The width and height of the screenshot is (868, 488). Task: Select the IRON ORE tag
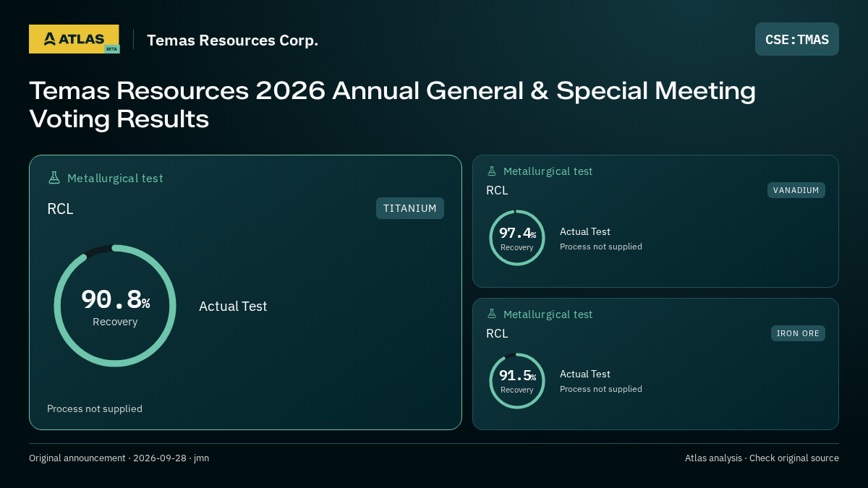click(x=798, y=333)
